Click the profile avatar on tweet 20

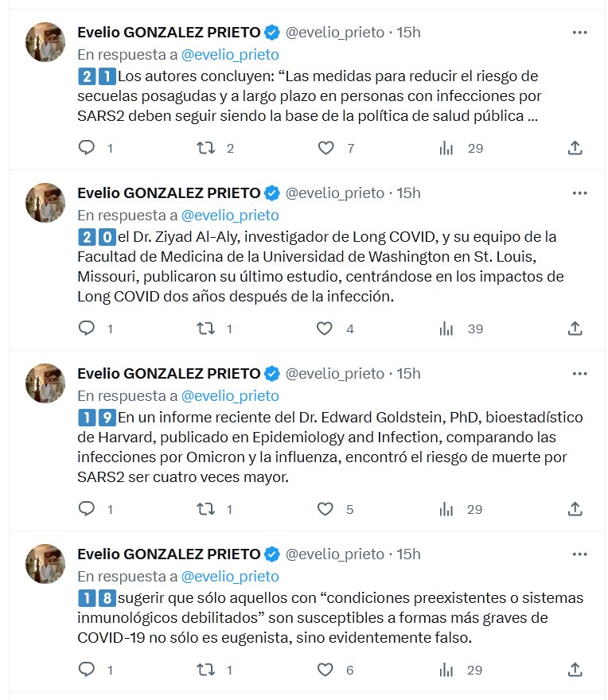point(45,203)
